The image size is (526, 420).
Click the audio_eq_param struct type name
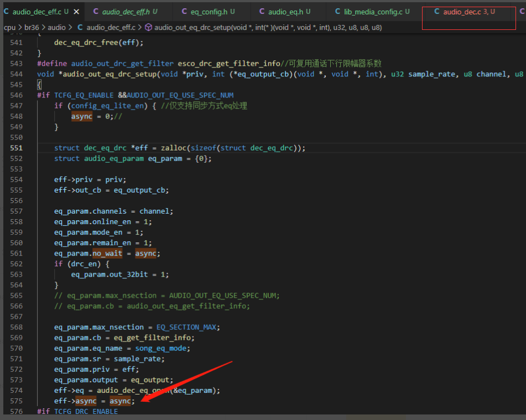(x=114, y=158)
